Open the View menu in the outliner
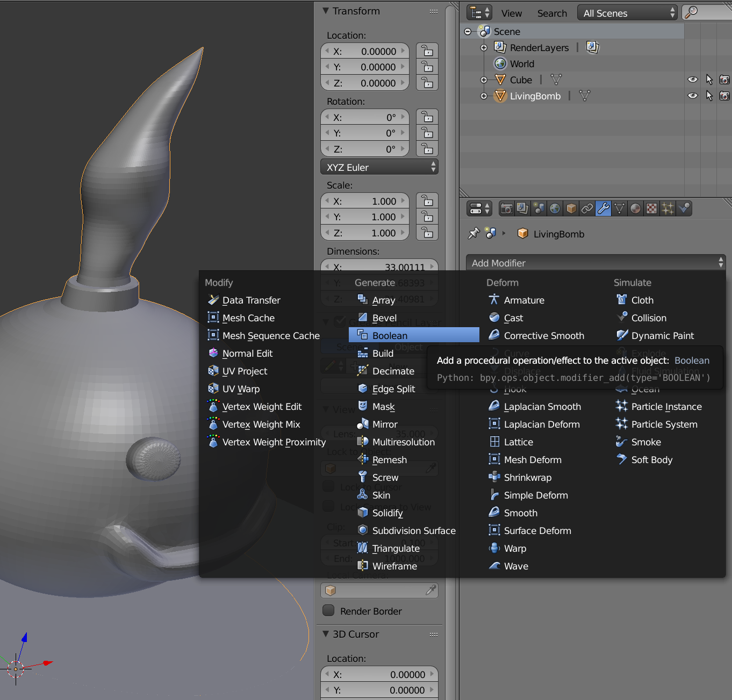 (511, 13)
